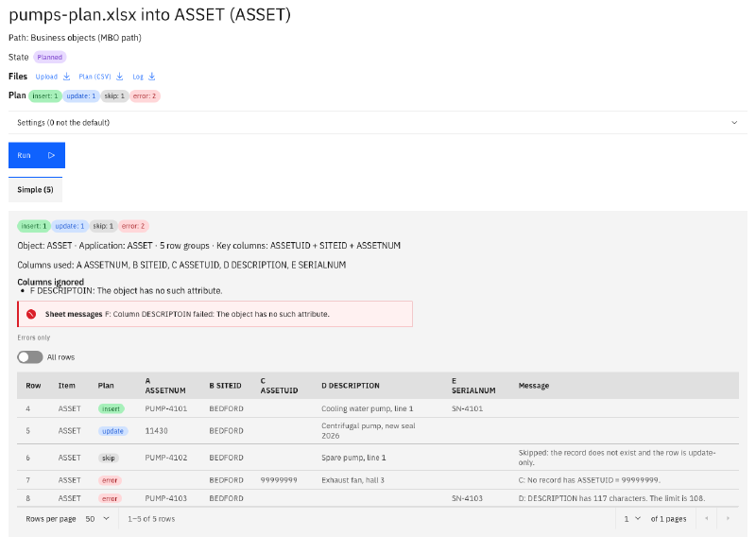Select the PUMP-4101 asset number cell
The width and height of the screenshot is (756, 537).
[166, 408]
